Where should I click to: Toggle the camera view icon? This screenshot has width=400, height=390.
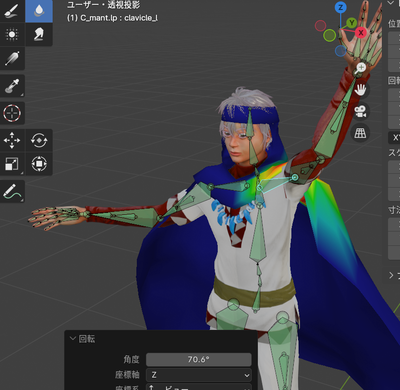coord(360,112)
